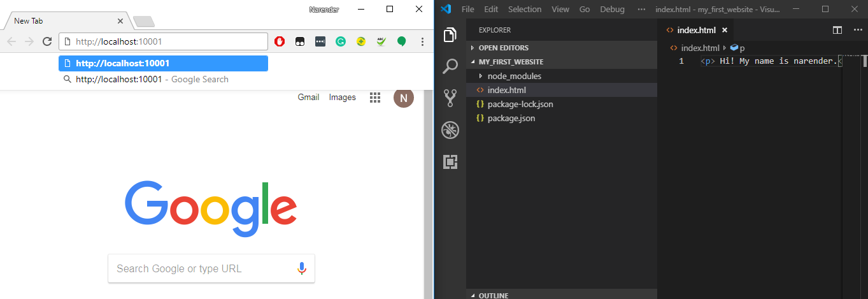Open the VS Code File menu
Screen dimensions: 868x299
468,9
